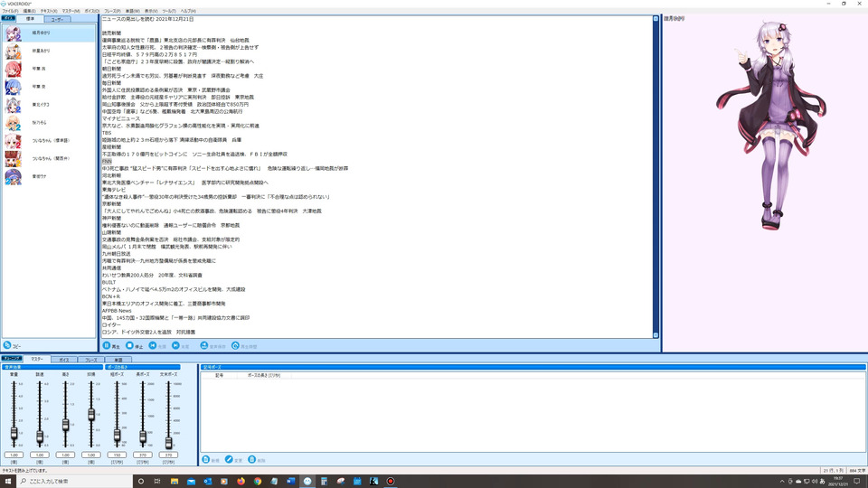Open the テキスト menu
The image size is (868, 488).
(49, 11)
